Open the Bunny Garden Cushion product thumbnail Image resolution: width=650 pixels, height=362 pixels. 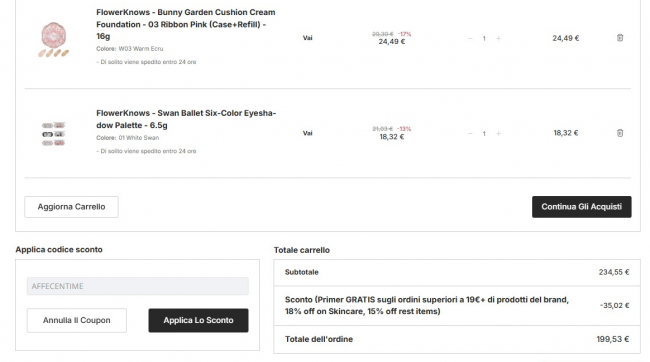point(53,39)
